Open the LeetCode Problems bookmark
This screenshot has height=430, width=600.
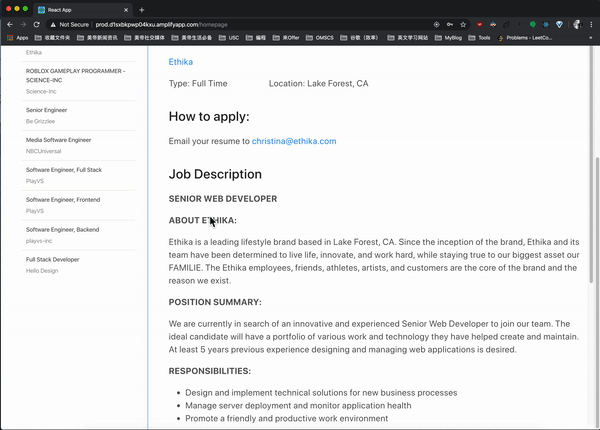click(525, 37)
